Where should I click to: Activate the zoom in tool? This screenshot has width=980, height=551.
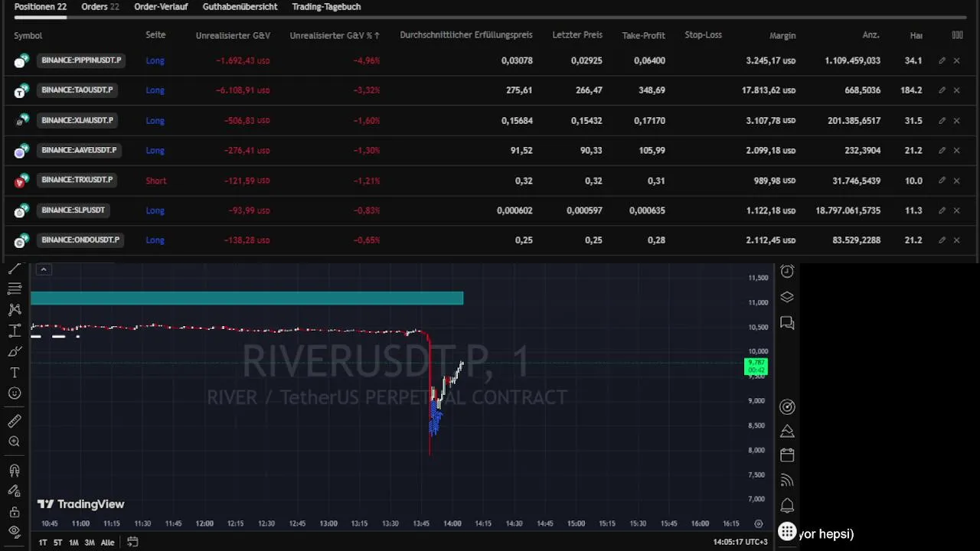point(15,442)
